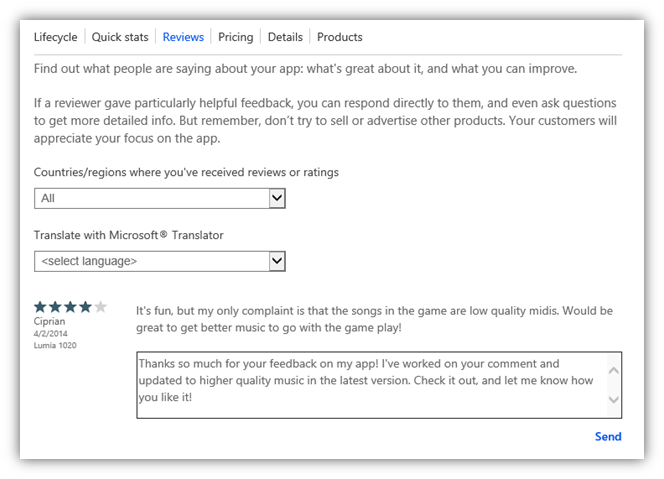Click the first filled rating star
Viewport: 664px width, 479px height.
[40, 307]
